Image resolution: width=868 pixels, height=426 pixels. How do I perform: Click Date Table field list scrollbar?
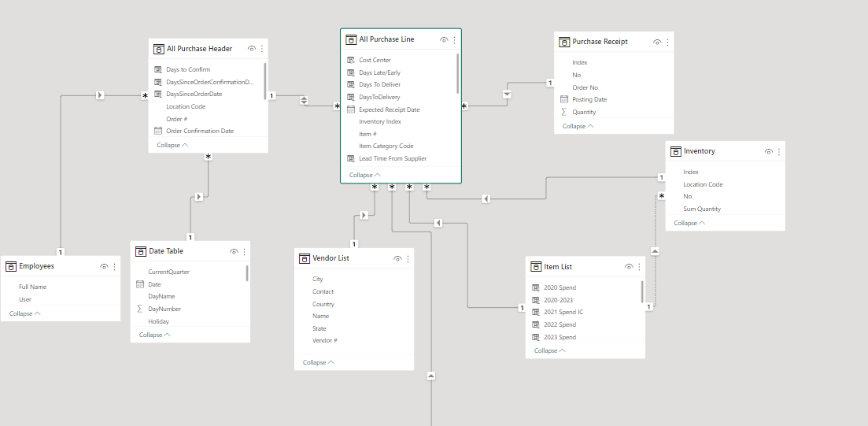click(247, 273)
